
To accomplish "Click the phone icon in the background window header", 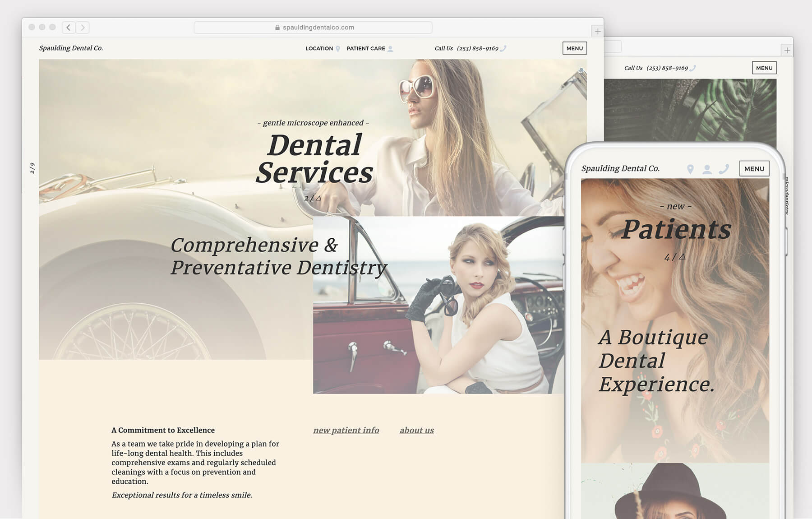I will click(693, 68).
